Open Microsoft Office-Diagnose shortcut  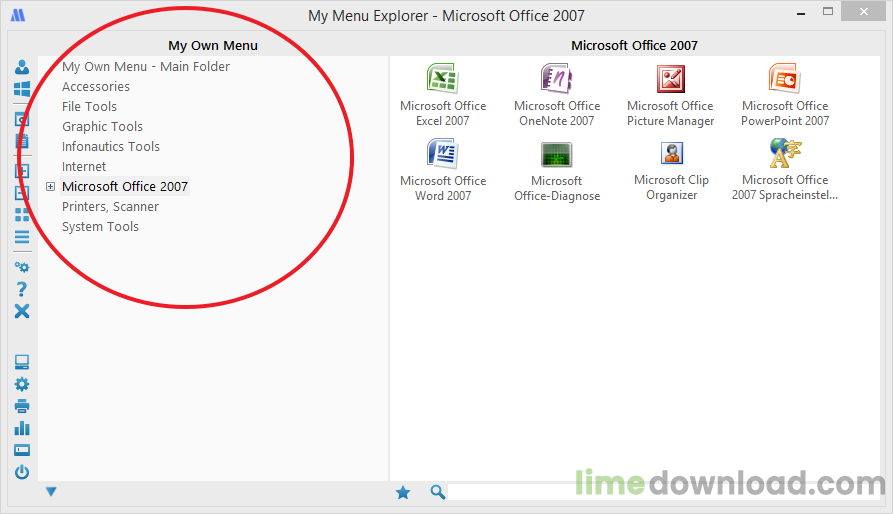(556, 170)
